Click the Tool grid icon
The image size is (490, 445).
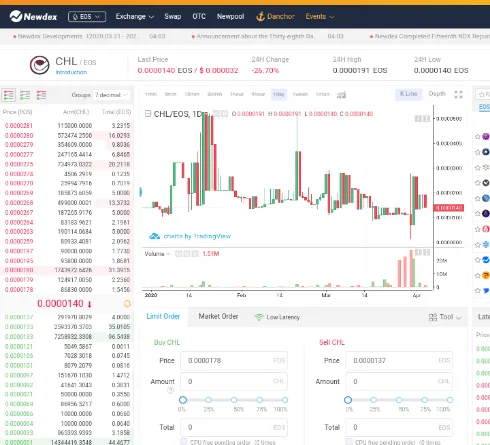point(433,317)
